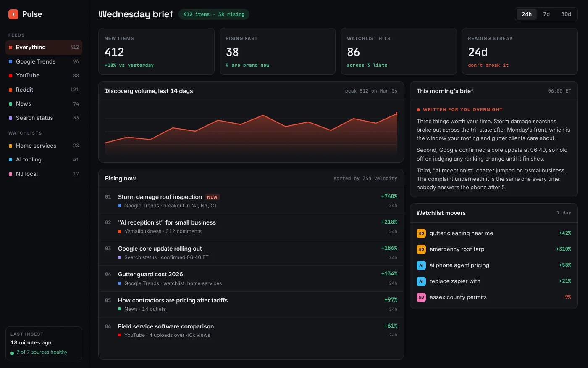Click the AI badge beside replace zapier with
588x368 pixels.
[x=421, y=281]
